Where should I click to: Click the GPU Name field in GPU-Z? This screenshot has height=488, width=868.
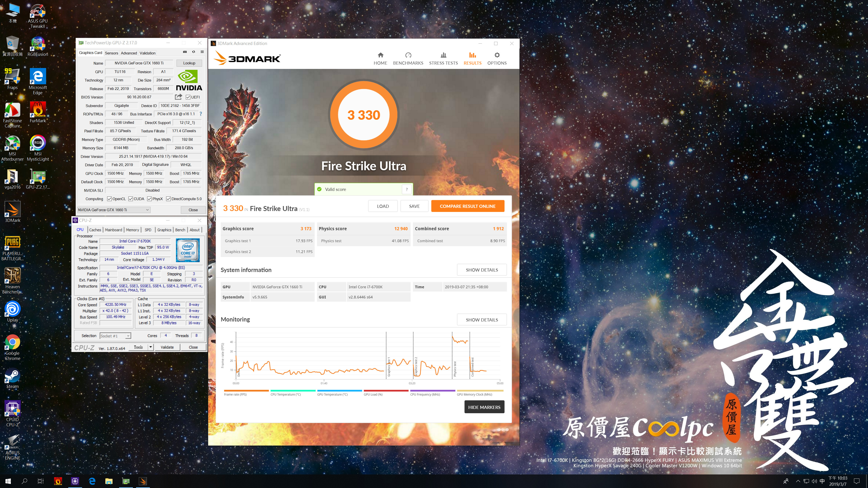(x=139, y=63)
